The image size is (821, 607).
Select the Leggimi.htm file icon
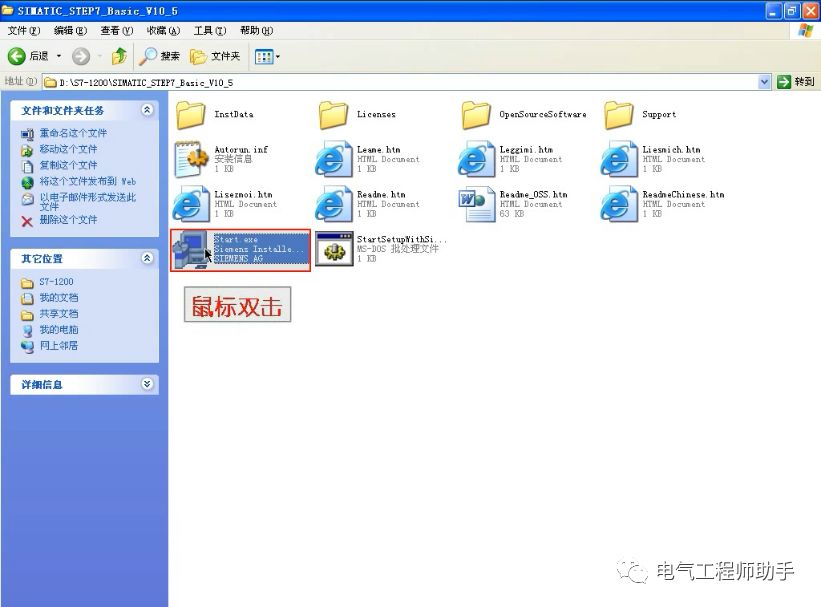476,159
